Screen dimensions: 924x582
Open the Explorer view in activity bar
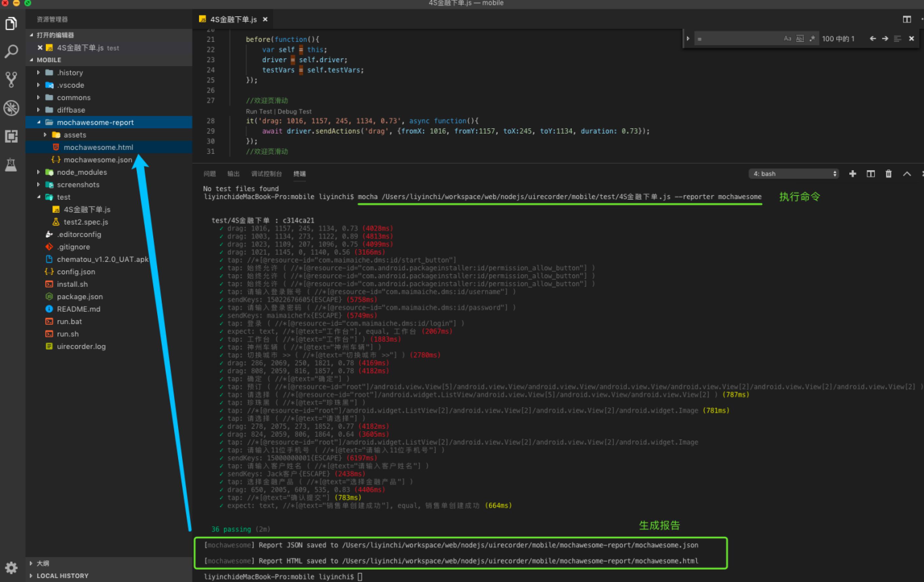coord(11,24)
